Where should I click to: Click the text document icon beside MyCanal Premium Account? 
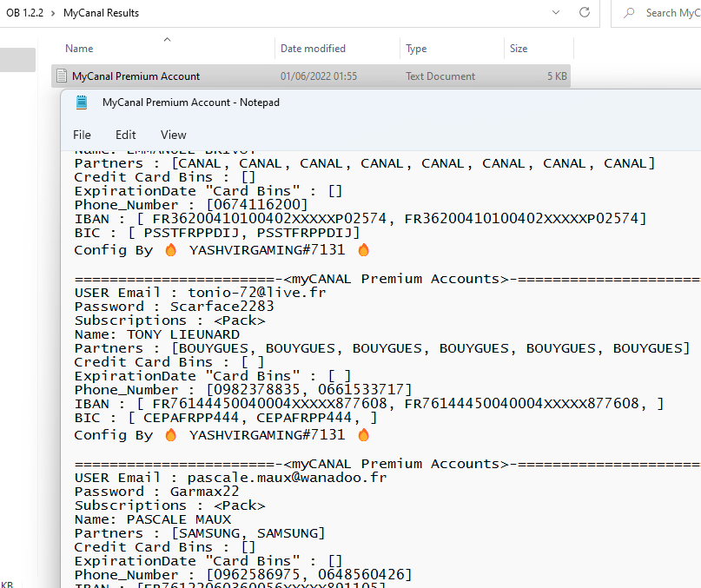tap(62, 76)
